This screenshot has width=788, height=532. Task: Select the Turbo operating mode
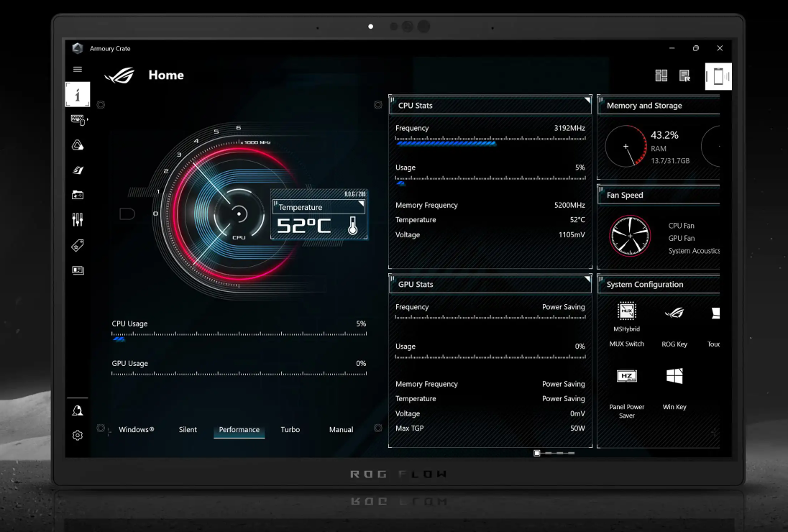290,430
